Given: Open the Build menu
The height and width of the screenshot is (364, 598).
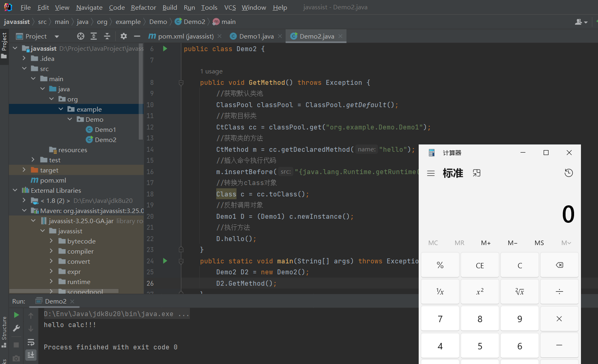Looking at the screenshot, I should pyautogui.click(x=170, y=7).
